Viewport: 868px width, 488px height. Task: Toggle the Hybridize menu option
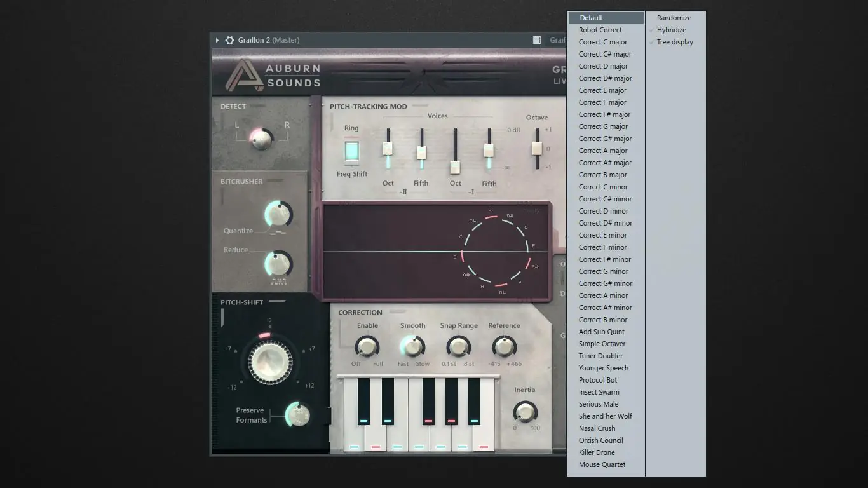point(675,30)
